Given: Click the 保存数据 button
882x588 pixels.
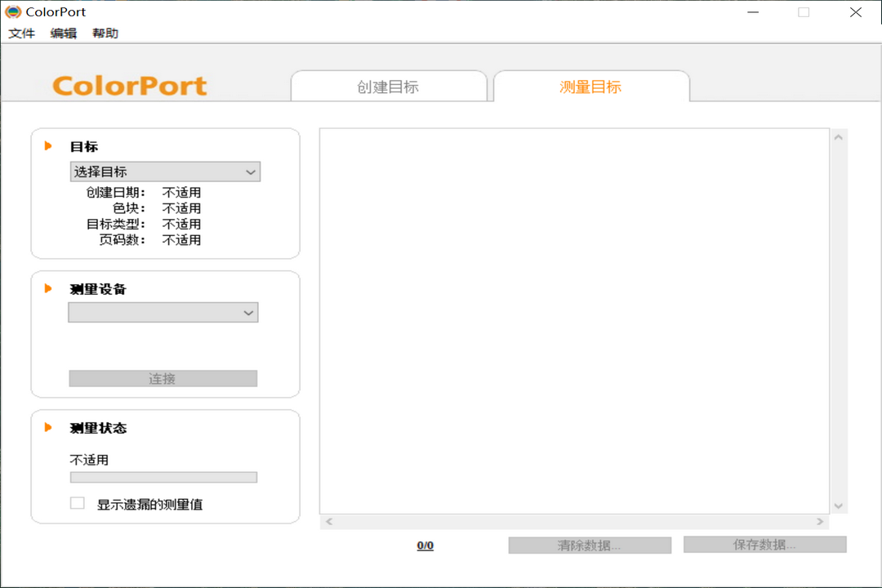Looking at the screenshot, I should (x=765, y=545).
